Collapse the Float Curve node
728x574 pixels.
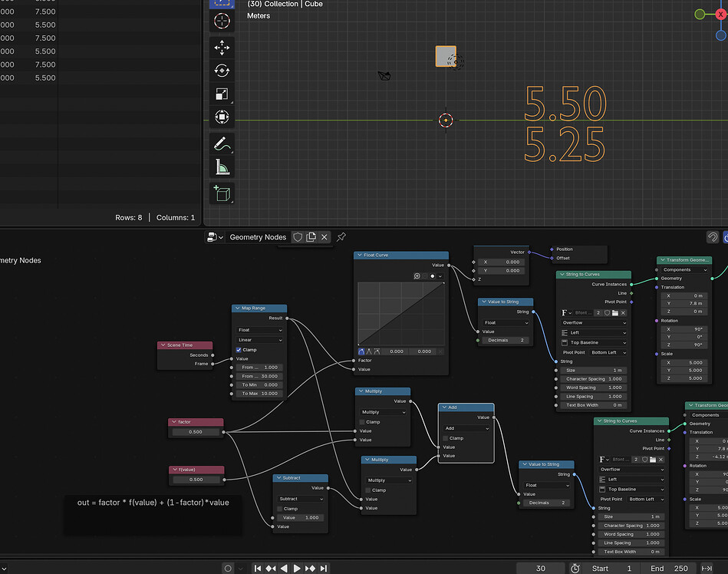tap(360, 255)
